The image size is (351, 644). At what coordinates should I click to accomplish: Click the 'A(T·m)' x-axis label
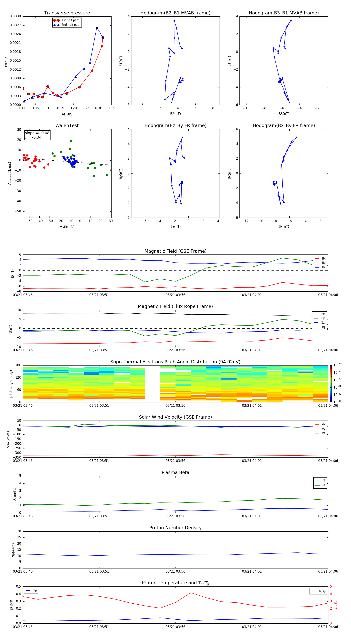pos(67,114)
